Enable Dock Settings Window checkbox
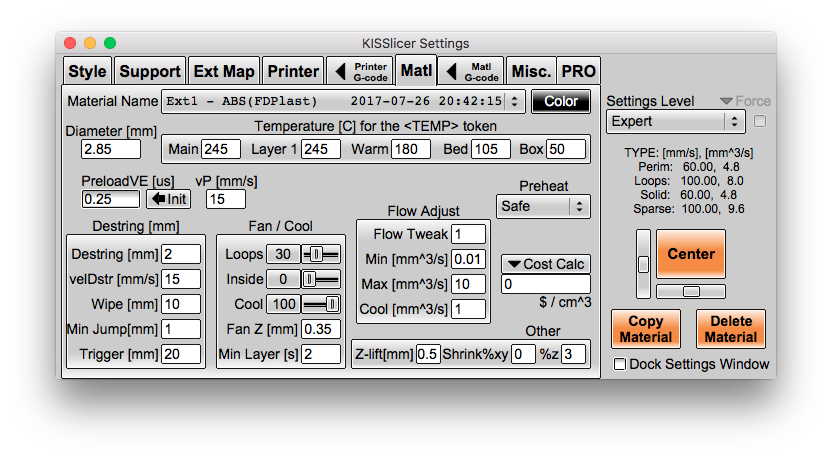 (620, 365)
